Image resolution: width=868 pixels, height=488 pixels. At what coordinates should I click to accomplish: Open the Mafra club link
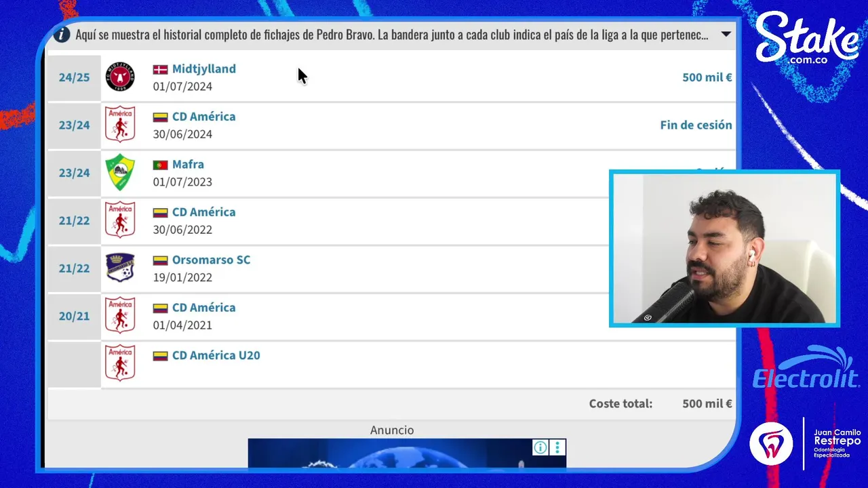point(188,164)
